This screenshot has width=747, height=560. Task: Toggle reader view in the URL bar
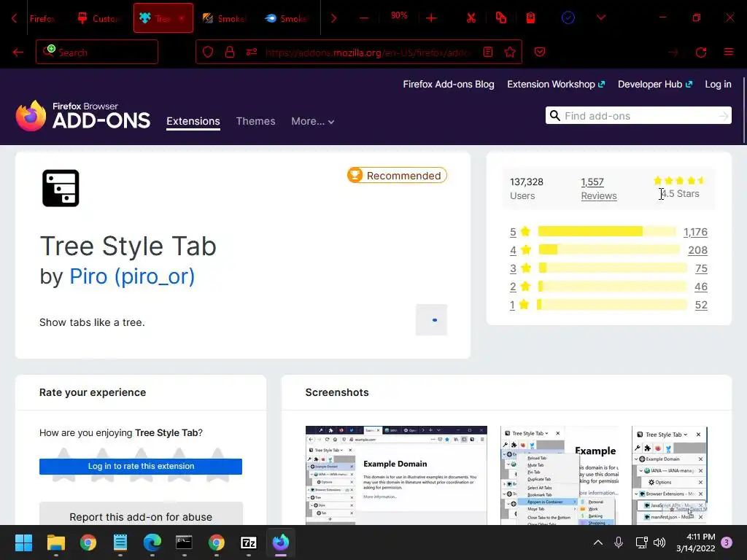488,52
